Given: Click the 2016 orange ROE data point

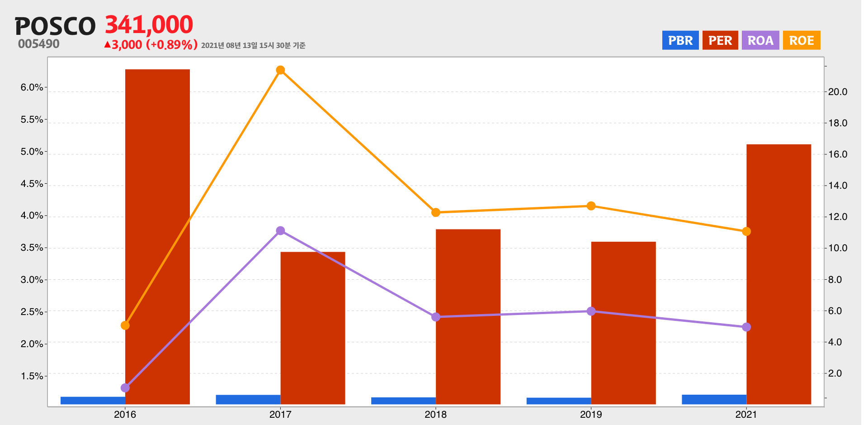Looking at the screenshot, I should tap(125, 325).
